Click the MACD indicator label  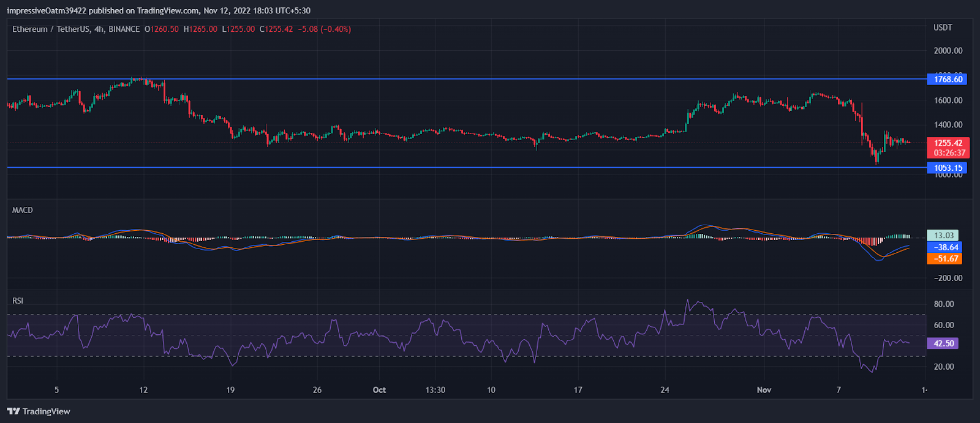point(23,210)
